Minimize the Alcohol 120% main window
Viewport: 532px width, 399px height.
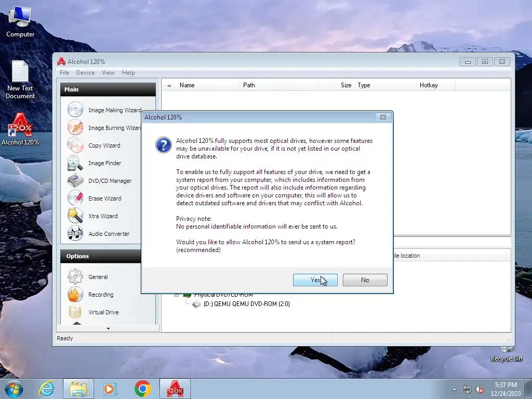468,62
